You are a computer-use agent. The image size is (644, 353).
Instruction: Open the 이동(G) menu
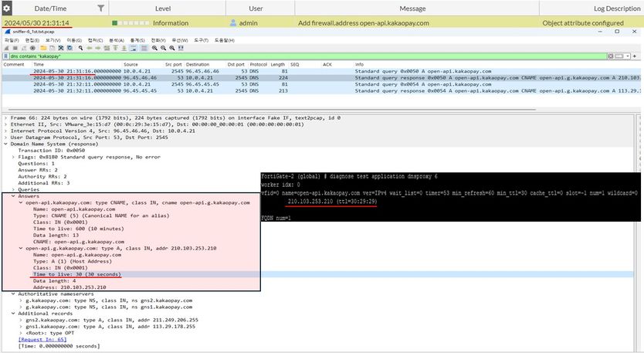(74, 40)
